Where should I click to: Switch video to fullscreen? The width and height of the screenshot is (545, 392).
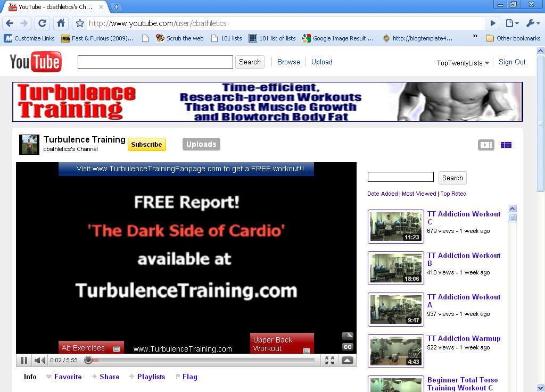329,361
